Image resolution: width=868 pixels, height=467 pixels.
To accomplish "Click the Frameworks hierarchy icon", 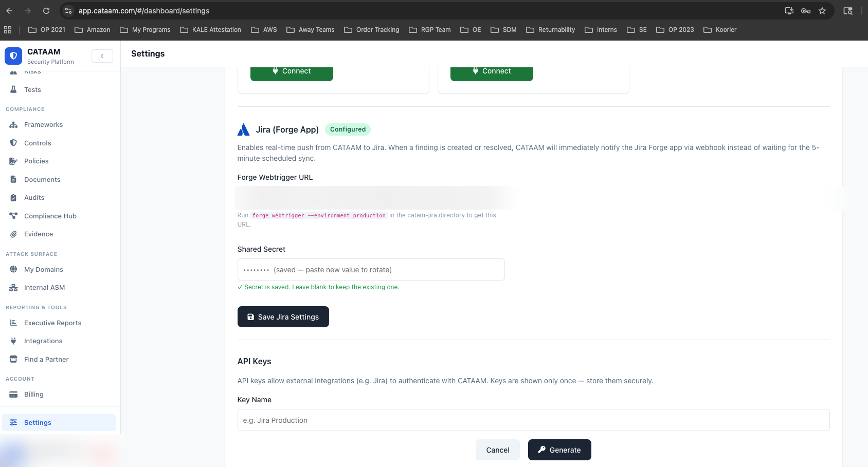I will pyautogui.click(x=13, y=125).
